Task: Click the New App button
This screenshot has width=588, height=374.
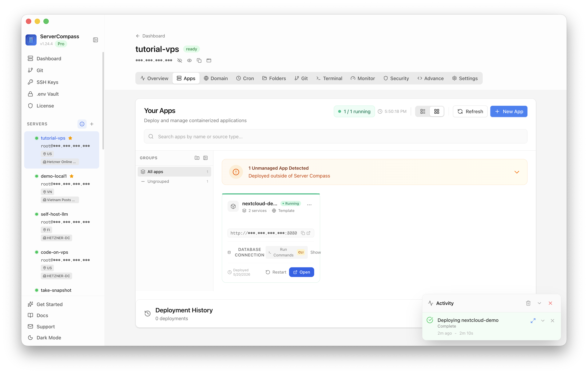Action: pyautogui.click(x=509, y=111)
